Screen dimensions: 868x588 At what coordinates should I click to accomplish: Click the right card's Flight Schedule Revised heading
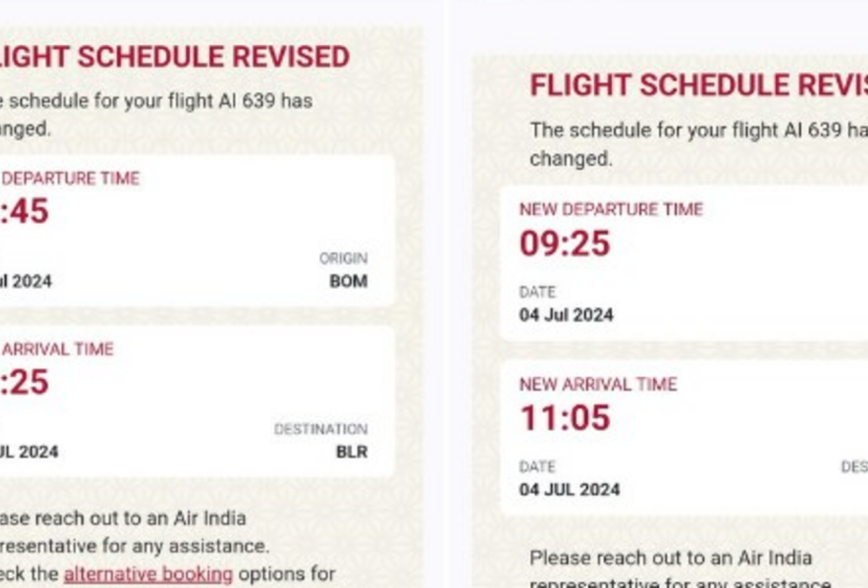click(x=698, y=84)
